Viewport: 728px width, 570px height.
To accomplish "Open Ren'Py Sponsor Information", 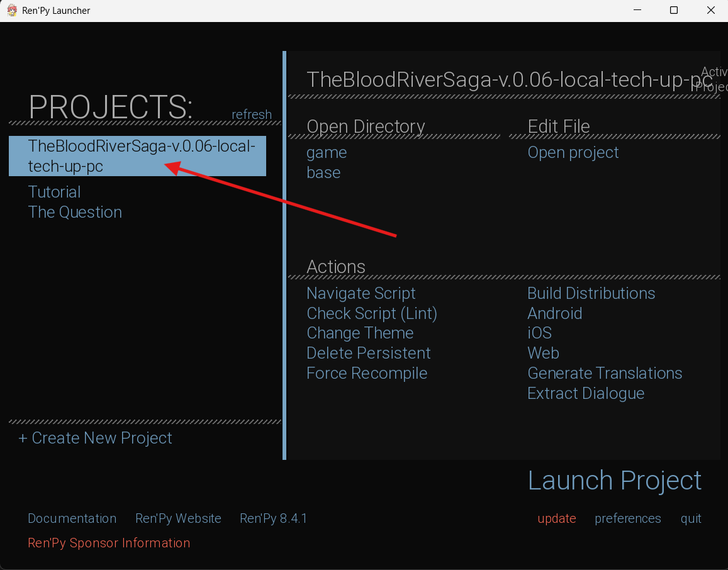I will tap(109, 543).
